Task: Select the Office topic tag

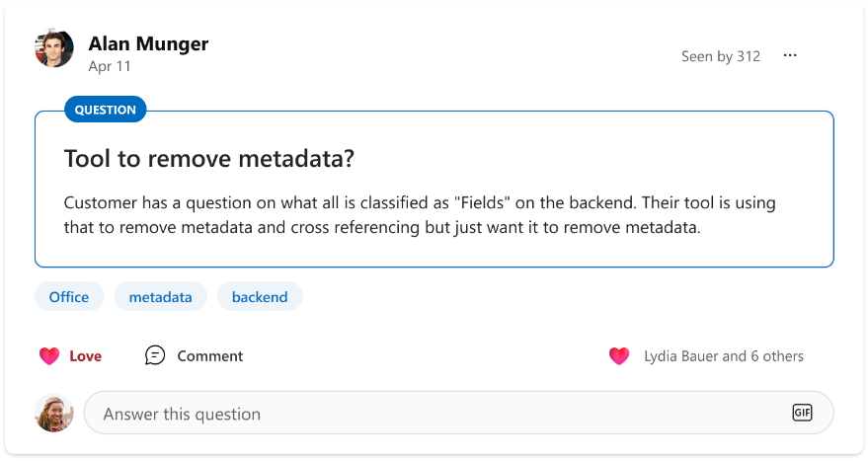Action: pos(69,296)
